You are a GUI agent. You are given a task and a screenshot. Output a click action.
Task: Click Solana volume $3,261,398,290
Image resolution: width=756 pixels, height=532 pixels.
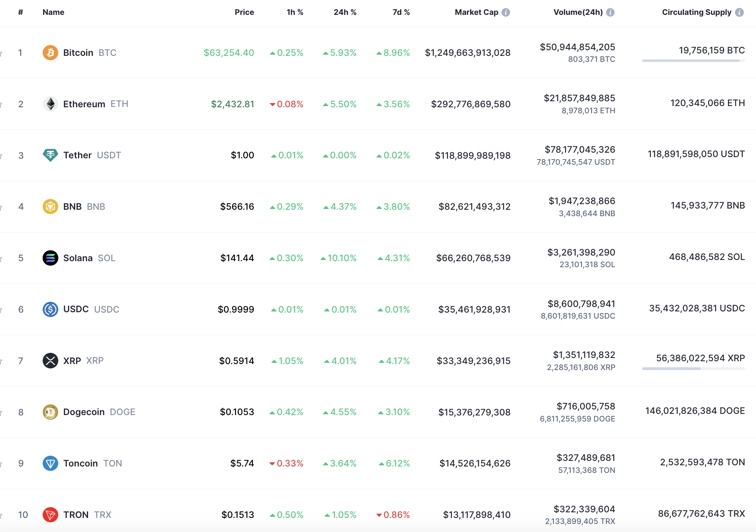(x=581, y=252)
